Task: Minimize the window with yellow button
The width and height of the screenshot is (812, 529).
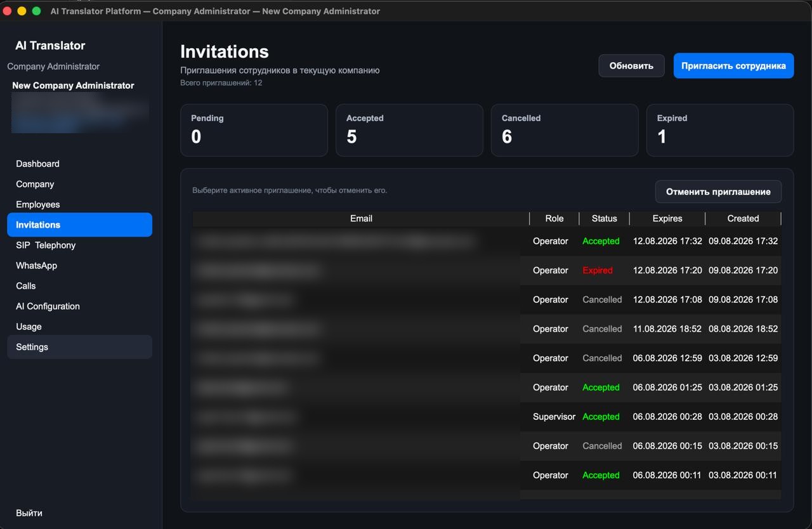Action: [22, 11]
